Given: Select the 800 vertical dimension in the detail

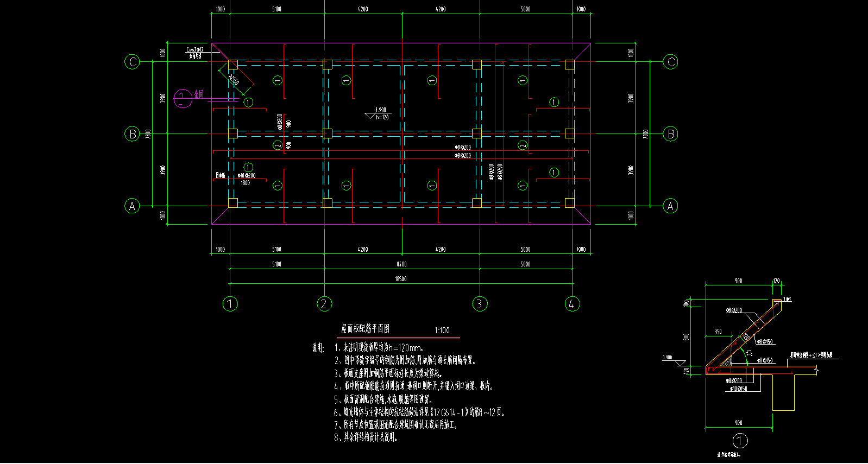Looking at the screenshot, I should click(687, 337).
